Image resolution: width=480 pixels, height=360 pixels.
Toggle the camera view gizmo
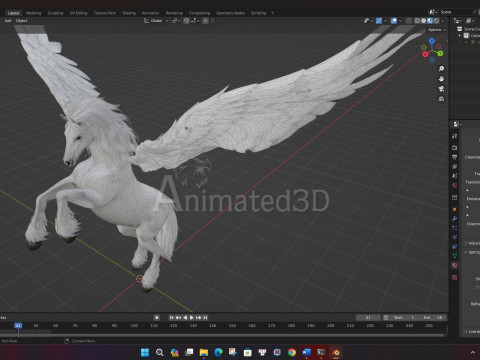coord(441,89)
